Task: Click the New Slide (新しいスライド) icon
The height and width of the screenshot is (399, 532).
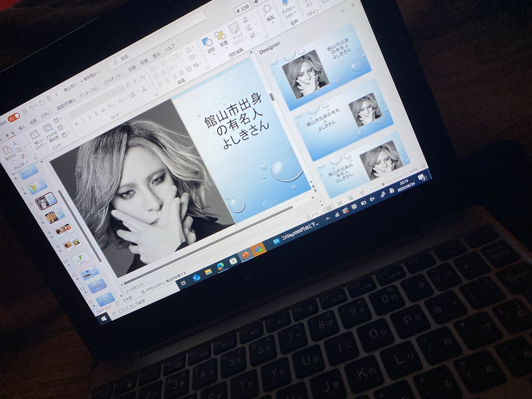Action: click(34, 135)
